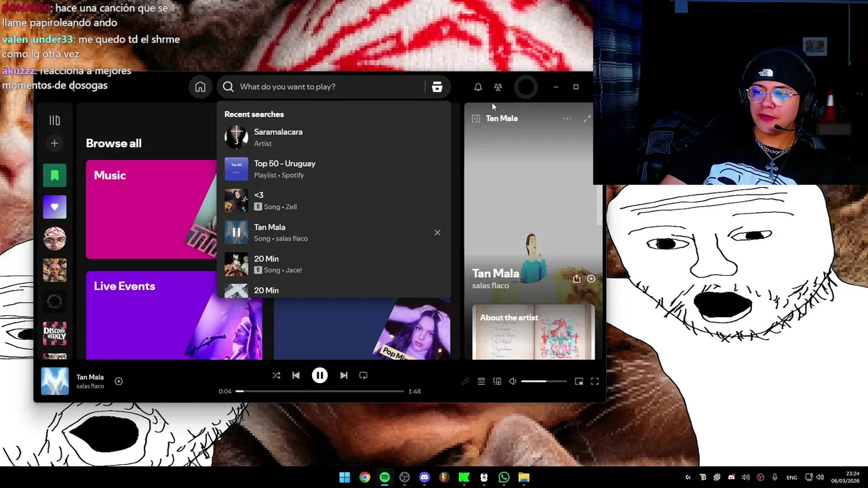Open Friend Activity icon
Screen dimensions: 868x488
pyautogui.click(x=498, y=87)
